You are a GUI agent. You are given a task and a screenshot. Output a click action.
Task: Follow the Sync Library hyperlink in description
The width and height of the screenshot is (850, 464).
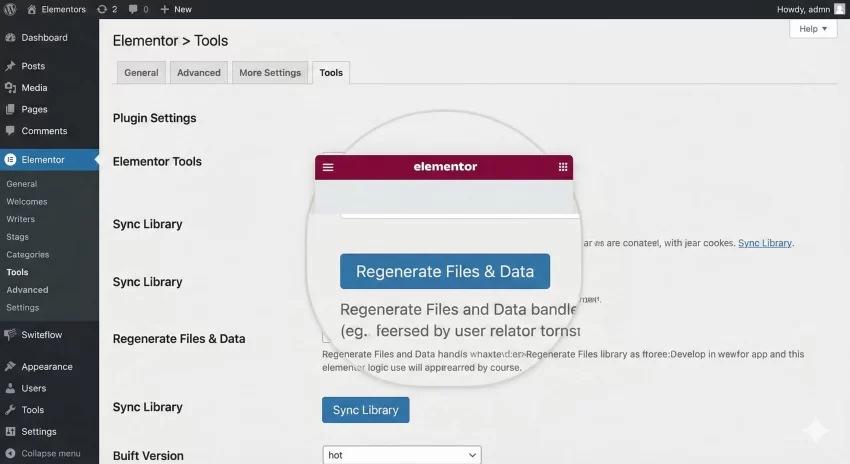click(764, 243)
